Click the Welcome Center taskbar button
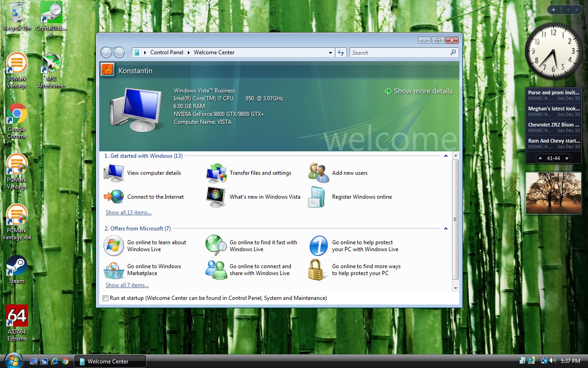The image size is (588, 368). (x=110, y=362)
